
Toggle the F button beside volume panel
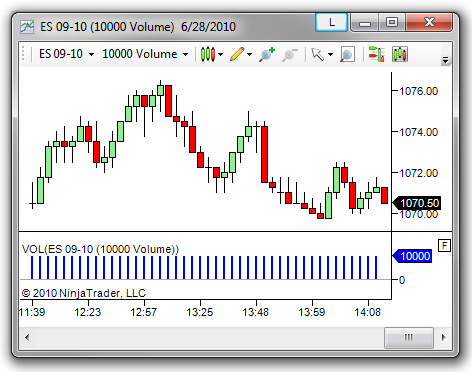(x=444, y=246)
